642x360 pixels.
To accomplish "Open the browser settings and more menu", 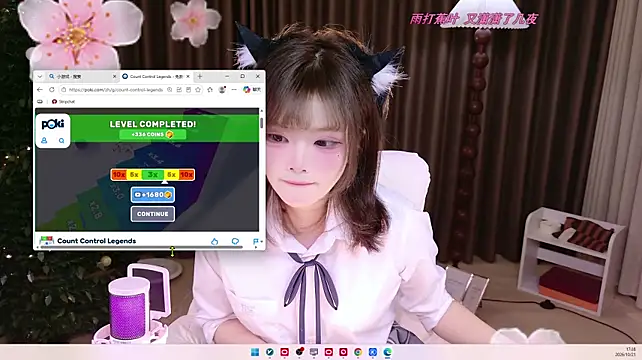I will coord(234,89).
